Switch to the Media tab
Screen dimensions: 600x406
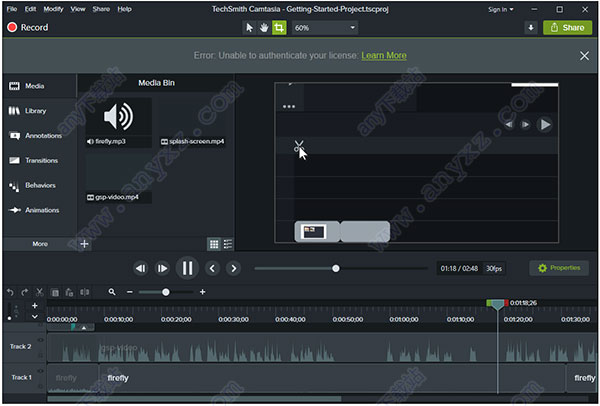coord(39,86)
